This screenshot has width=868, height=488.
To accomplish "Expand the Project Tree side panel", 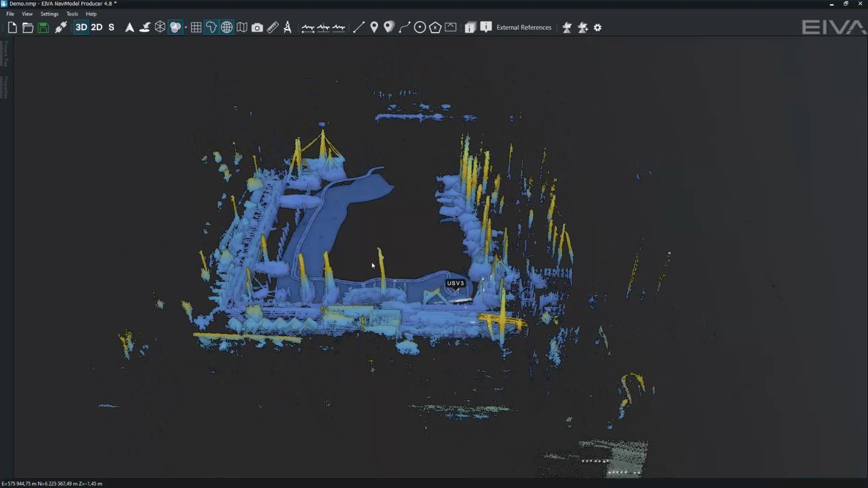I will pos(6,54).
